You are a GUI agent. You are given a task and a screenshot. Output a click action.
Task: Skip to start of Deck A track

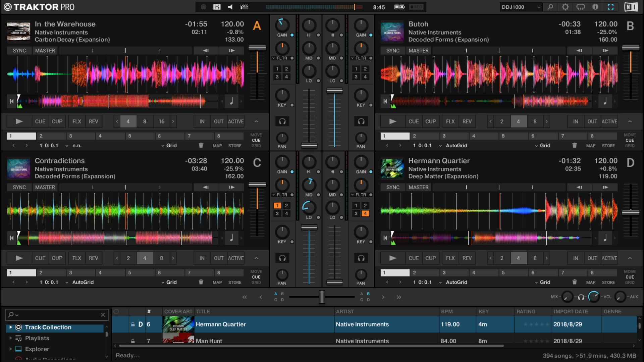[12, 101]
